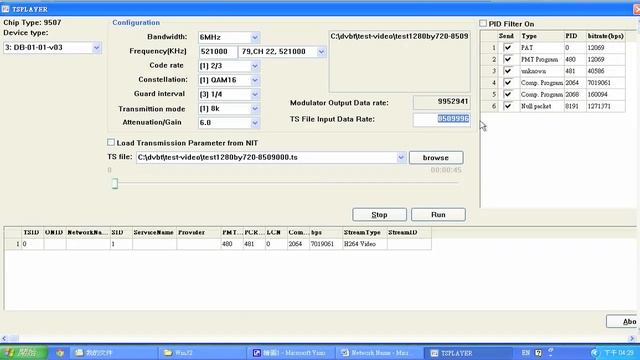This screenshot has height=360, width=640.
Task: Uncheck Send for the PMT Program row
Action: point(508,60)
